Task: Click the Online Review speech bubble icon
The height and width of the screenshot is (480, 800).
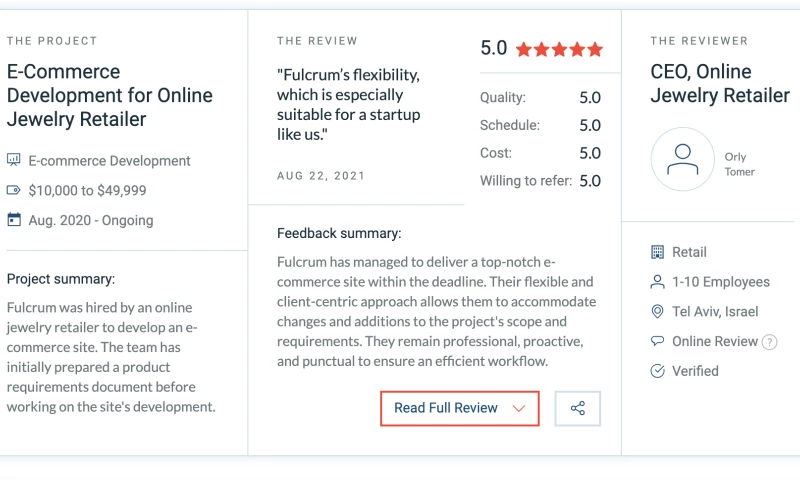Action: pyautogui.click(x=657, y=341)
